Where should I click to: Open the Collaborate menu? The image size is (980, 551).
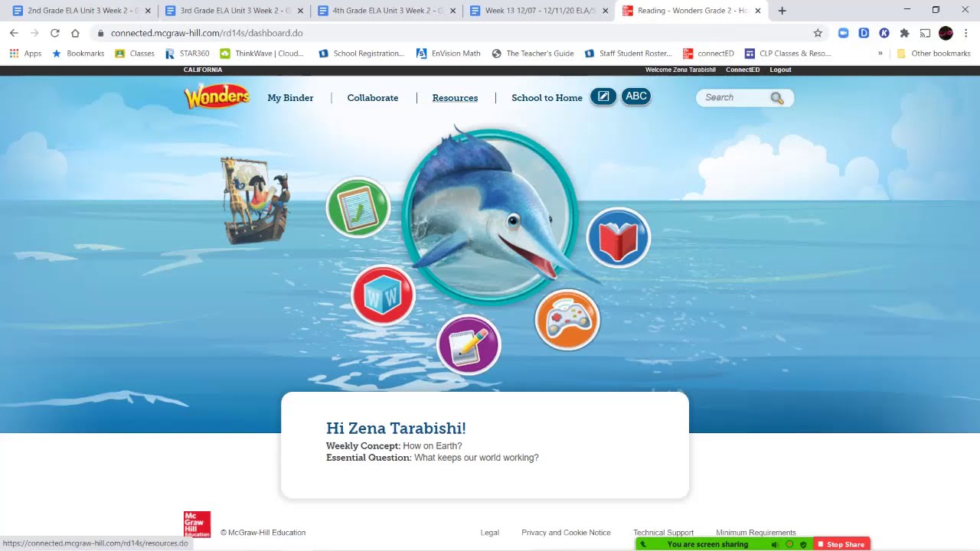[x=373, y=98]
